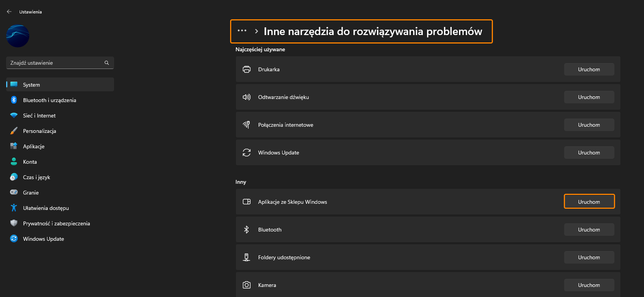Click the Drukarka row label
The image size is (644, 297).
pos(269,69)
